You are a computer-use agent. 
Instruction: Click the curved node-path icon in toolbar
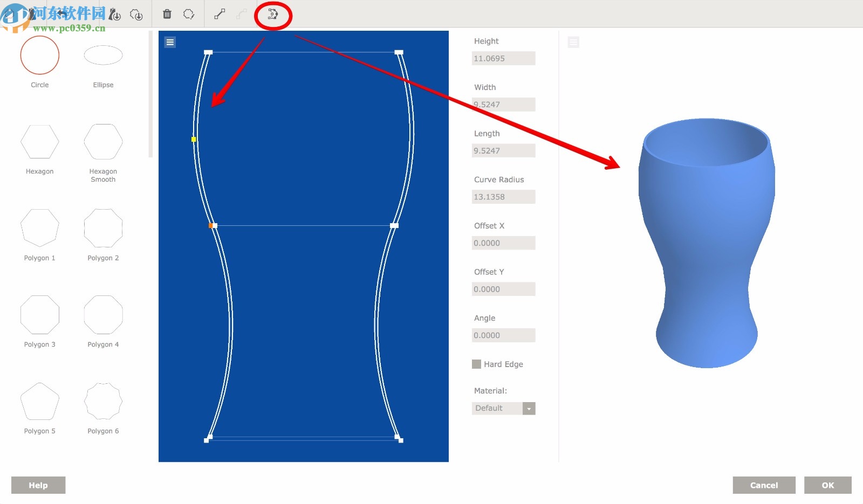click(273, 14)
